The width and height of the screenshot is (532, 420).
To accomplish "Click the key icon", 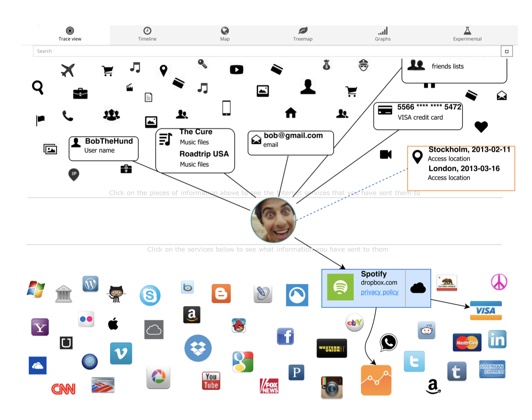I will (202, 64).
